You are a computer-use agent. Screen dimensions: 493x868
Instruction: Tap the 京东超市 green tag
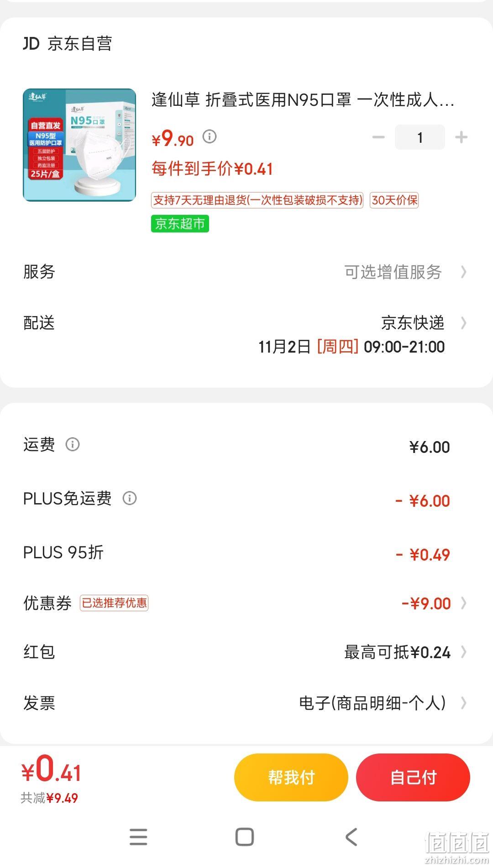point(180,223)
